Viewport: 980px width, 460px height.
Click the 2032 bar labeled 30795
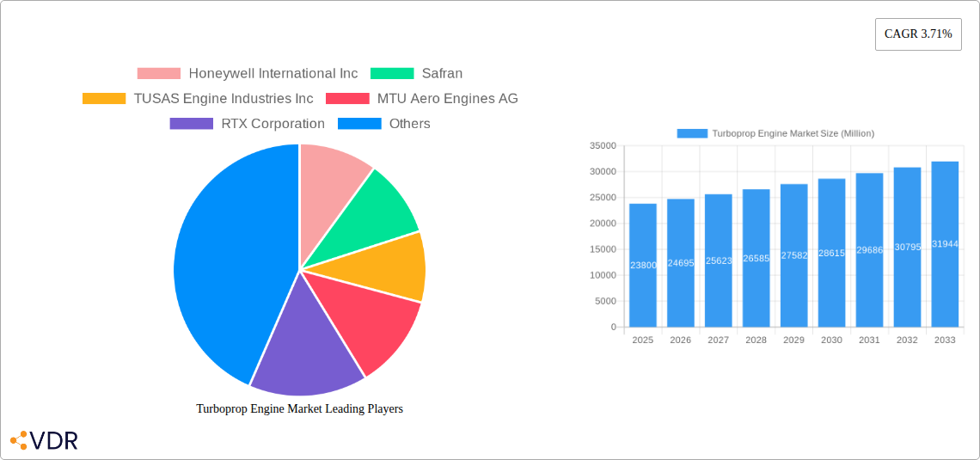point(908,248)
